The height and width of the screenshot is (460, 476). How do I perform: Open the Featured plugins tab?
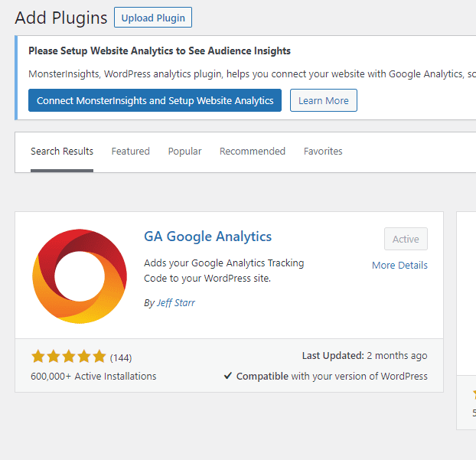(131, 152)
